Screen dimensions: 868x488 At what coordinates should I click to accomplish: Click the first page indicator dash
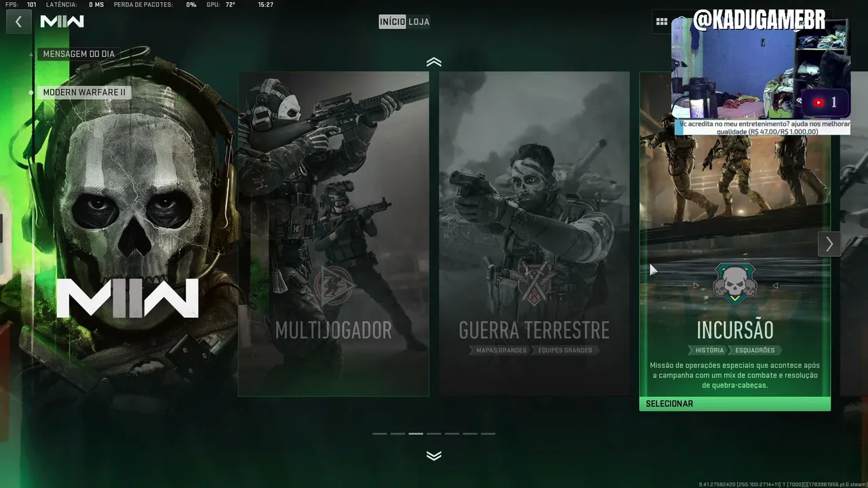(x=380, y=434)
